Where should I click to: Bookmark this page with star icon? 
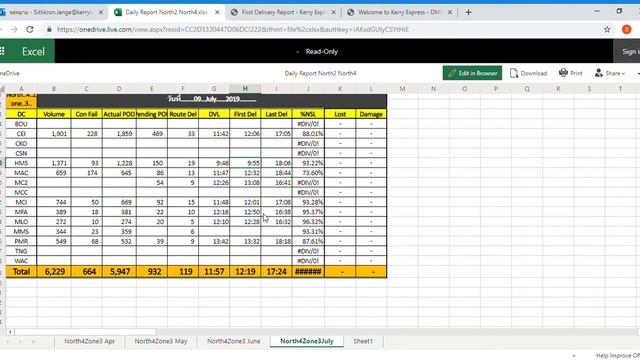607,29
